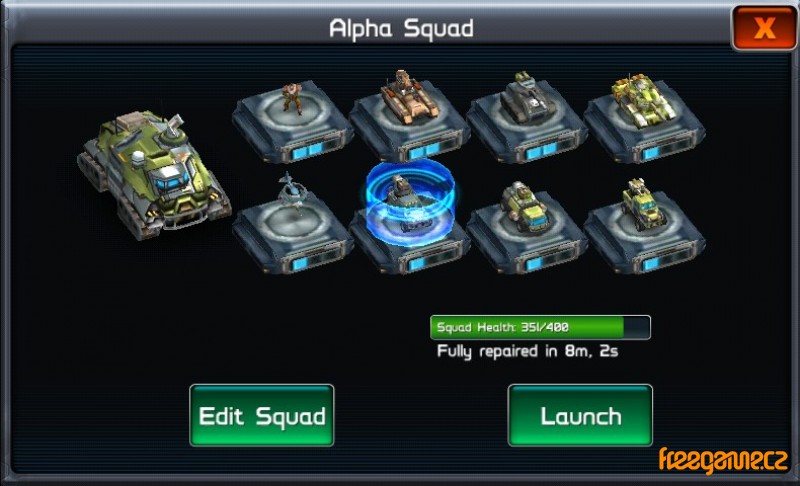Click the Alpha Squad title text
The image size is (800, 486).
pos(401,29)
